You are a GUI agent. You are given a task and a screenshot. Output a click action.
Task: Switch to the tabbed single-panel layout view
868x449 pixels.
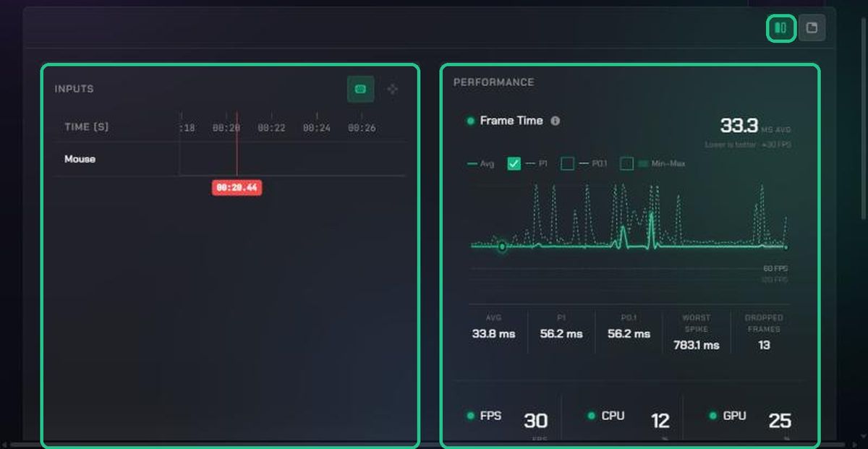(812, 28)
